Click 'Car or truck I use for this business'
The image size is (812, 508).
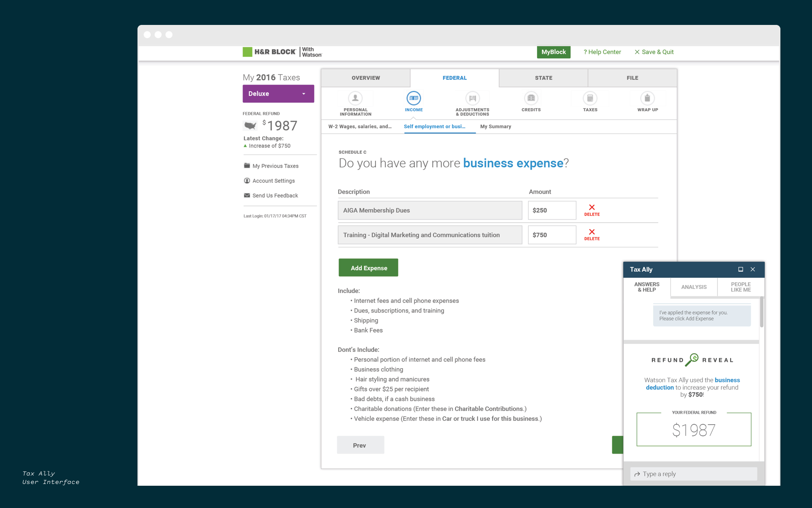click(490, 419)
